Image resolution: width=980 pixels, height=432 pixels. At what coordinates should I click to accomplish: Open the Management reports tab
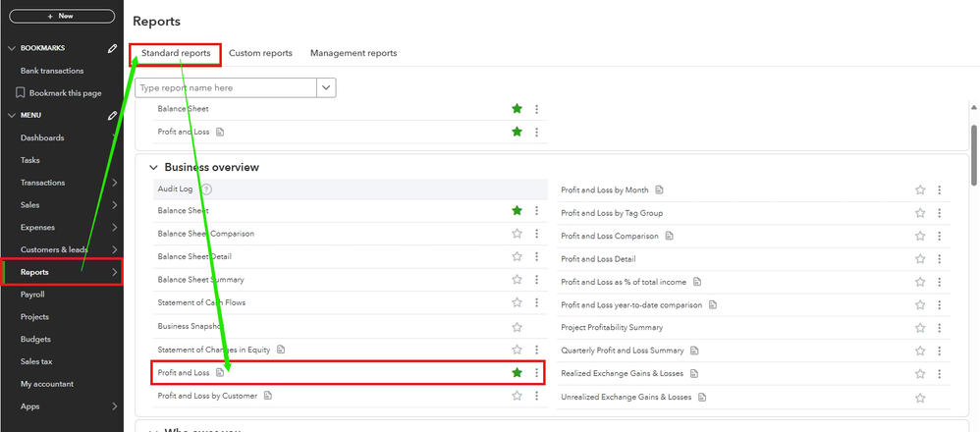(x=354, y=53)
